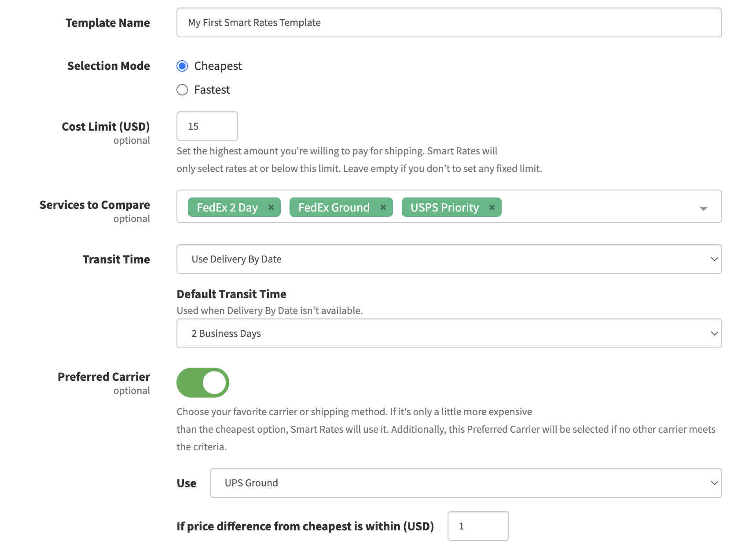Open the Default Transit Time dropdown
Viewport: 756px width, 555px height.
449,333
